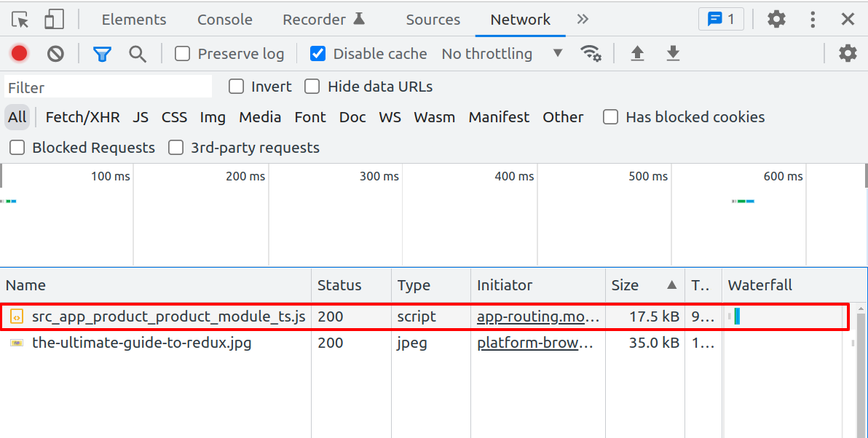
Task: Enable the Blocked Requests checkbox
Action: pos(17,148)
